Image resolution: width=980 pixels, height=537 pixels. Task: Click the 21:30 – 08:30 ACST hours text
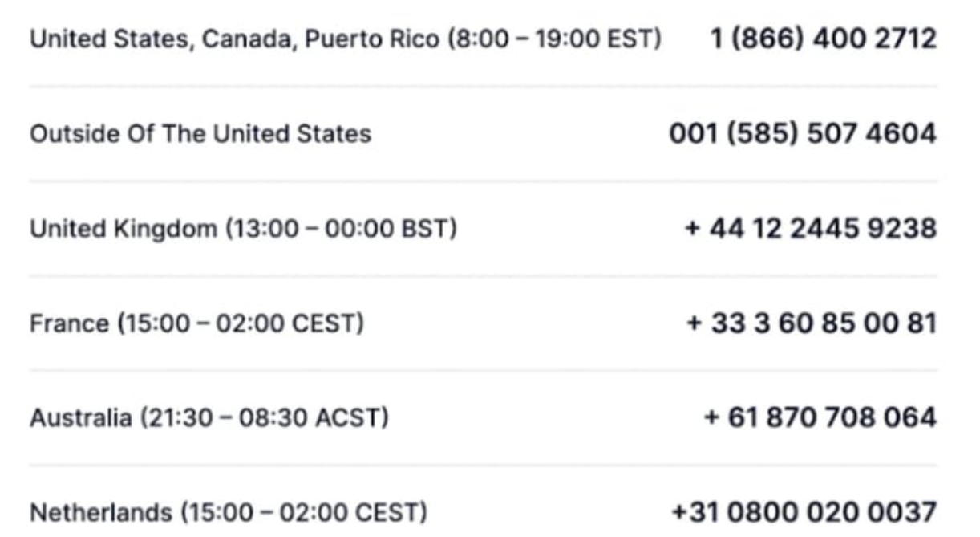pos(263,418)
